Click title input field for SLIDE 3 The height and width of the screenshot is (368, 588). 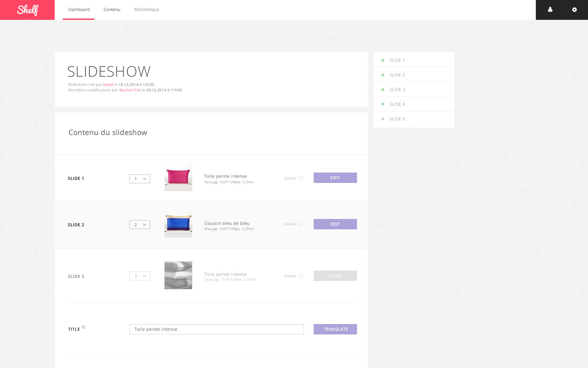point(216,329)
